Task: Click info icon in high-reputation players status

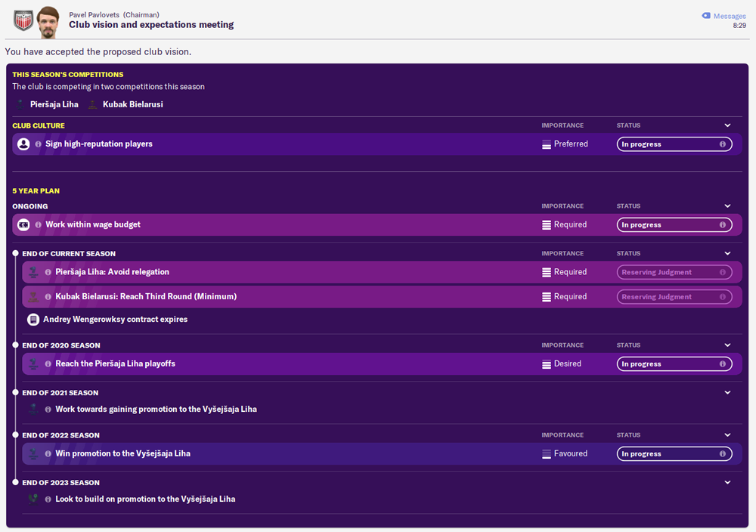Action: [722, 144]
